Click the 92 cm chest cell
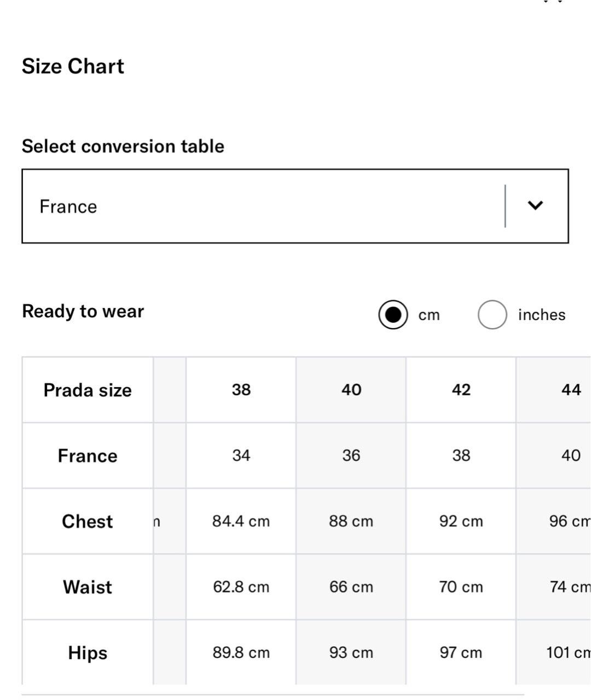 [x=461, y=521]
